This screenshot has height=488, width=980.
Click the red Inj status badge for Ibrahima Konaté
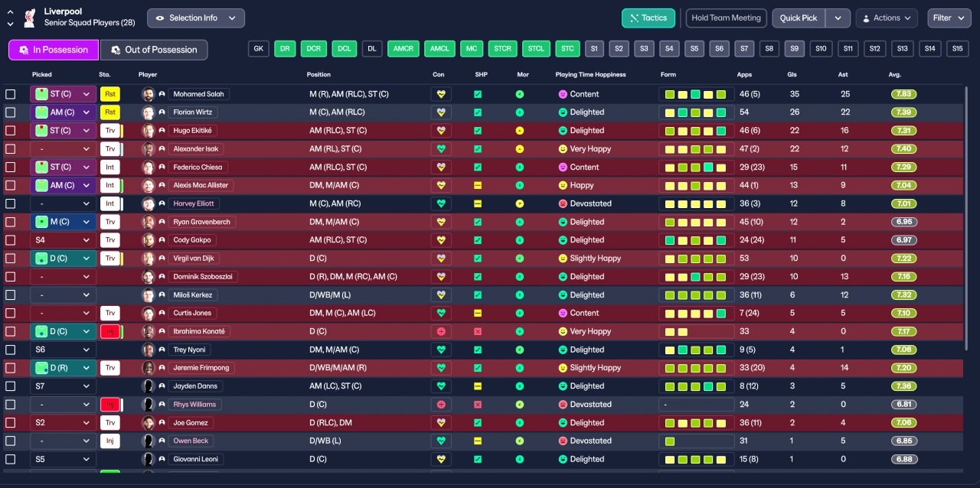(x=110, y=331)
